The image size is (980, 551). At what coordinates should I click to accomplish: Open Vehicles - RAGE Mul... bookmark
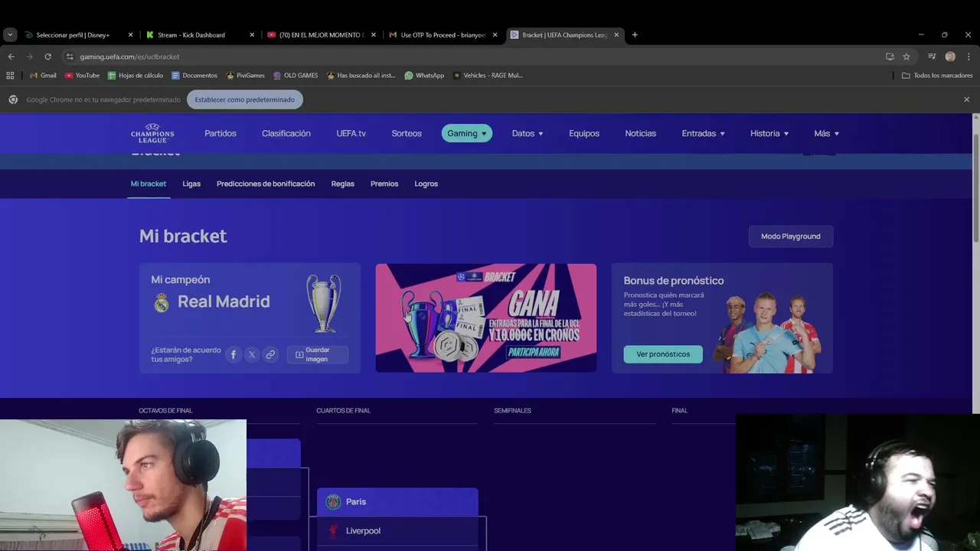[488, 75]
